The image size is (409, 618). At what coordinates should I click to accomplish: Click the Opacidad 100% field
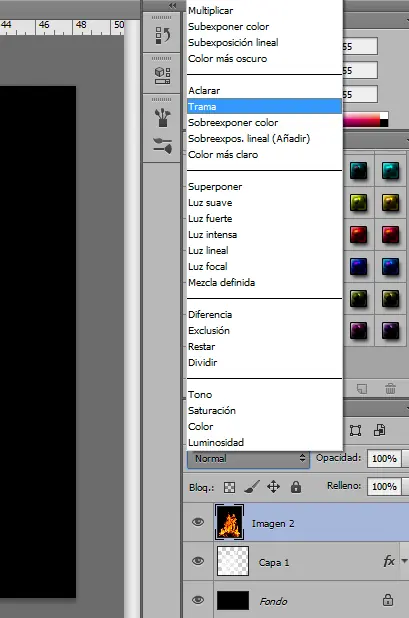[x=384, y=459]
